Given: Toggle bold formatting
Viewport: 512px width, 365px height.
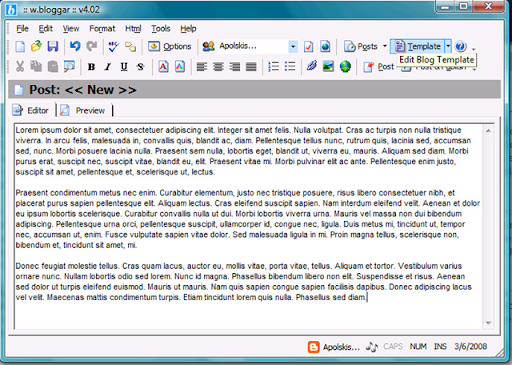Looking at the screenshot, I should 91,67.
